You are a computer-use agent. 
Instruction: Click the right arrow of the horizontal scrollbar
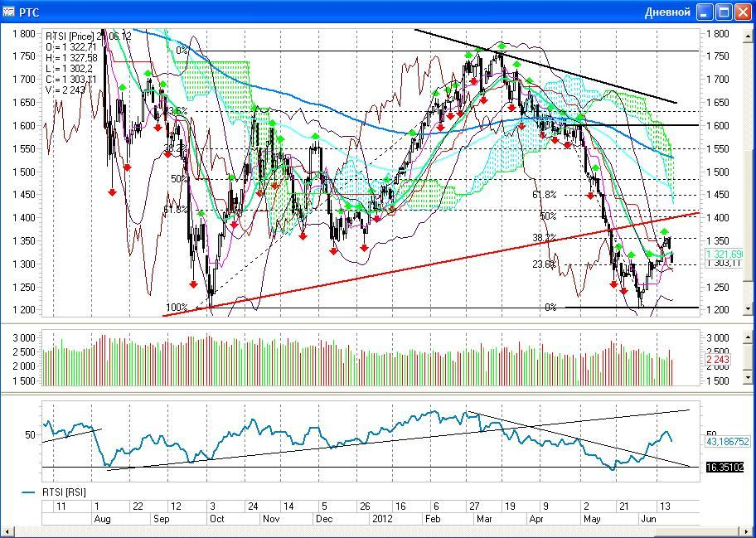[x=748, y=531]
